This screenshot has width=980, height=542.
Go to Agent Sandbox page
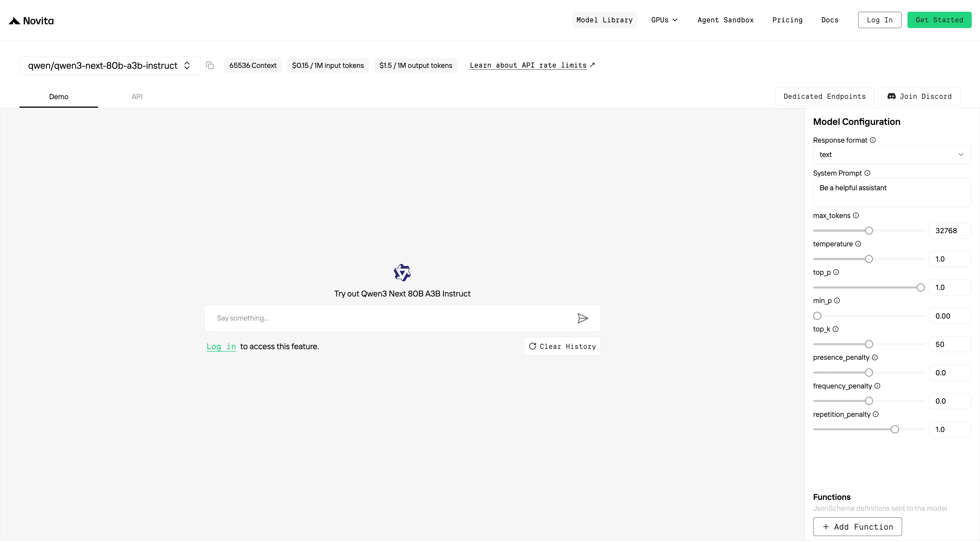coord(726,20)
